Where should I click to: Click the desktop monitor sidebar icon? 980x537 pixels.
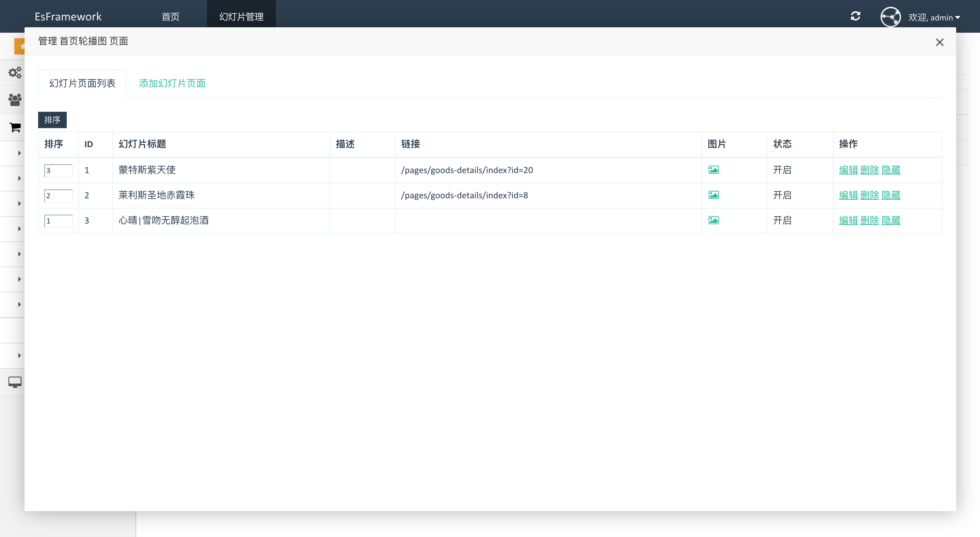click(15, 382)
